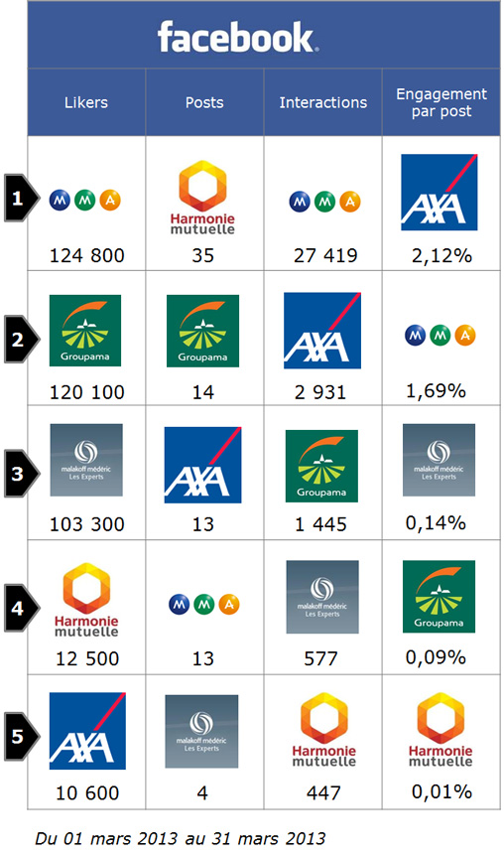Select Harmonie mutuelle logo with 0,01% engagement
The width and height of the screenshot is (504, 857).
441,730
